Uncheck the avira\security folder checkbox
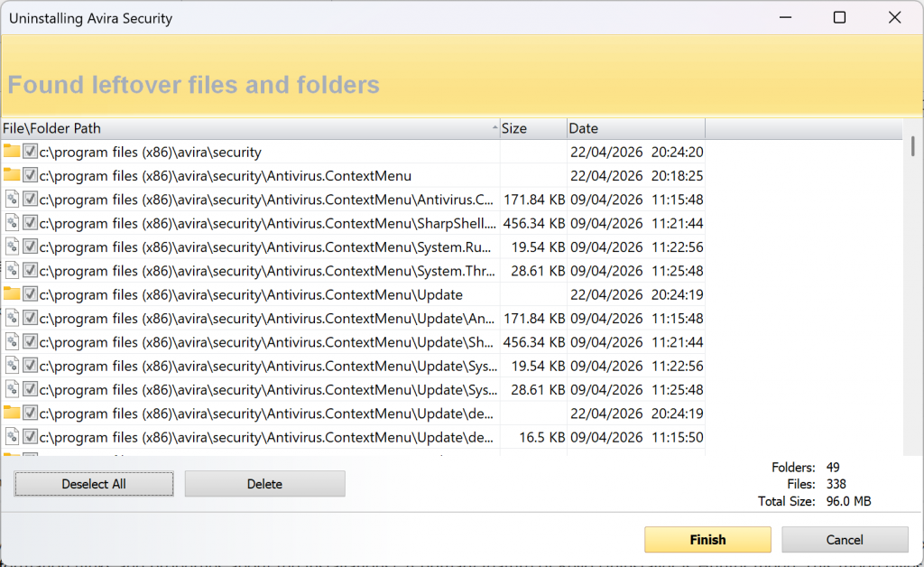The height and width of the screenshot is (567, 924). [x=30, y=152]
